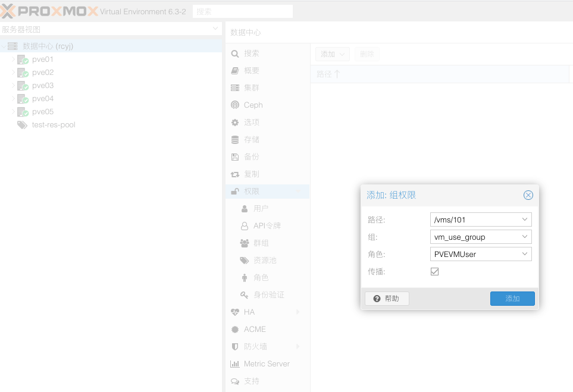
Task: Click the pve04 node server icon
Action: [x=23, y=99]
